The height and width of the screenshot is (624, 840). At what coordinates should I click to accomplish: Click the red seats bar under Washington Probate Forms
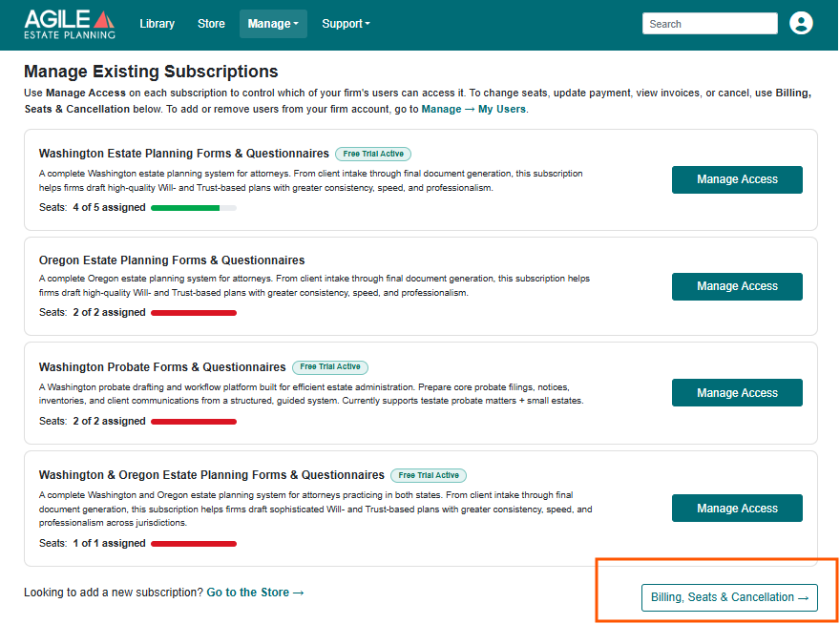point(194,422)
